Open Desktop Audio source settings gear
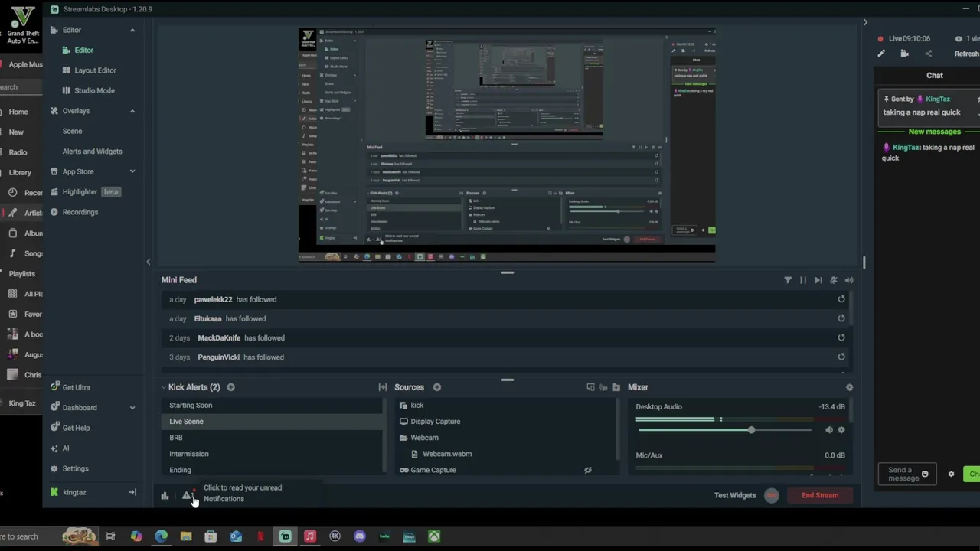Viewport: 980px width, 551px height. tap(841, 430)
